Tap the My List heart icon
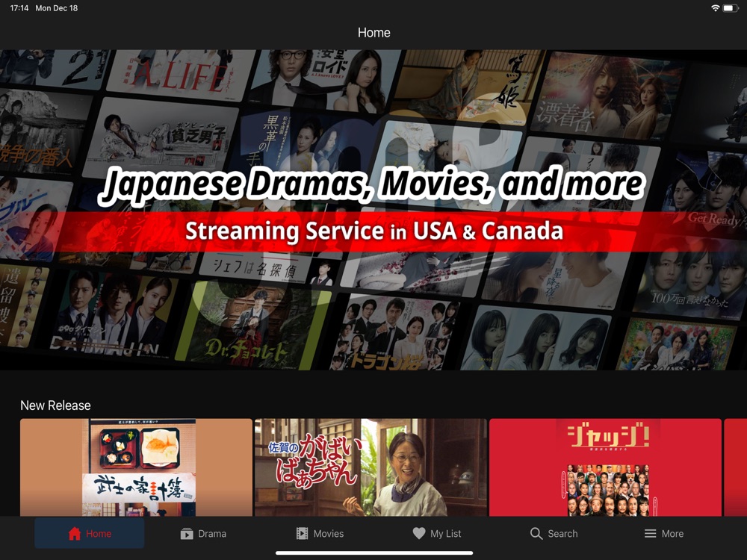This screenshot has width=747, height=560. (x=419, y=533)
